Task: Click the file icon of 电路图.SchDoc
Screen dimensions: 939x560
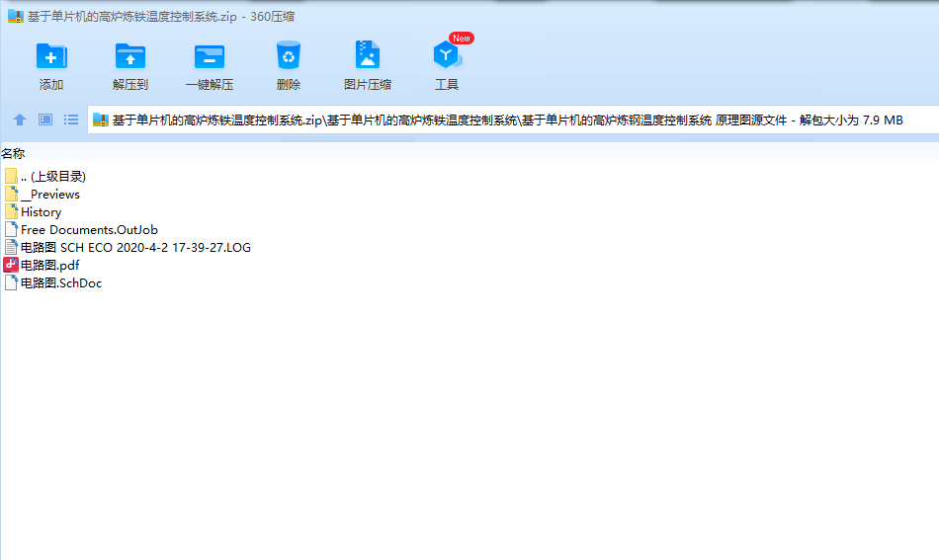Action: [x=11, y=282]
